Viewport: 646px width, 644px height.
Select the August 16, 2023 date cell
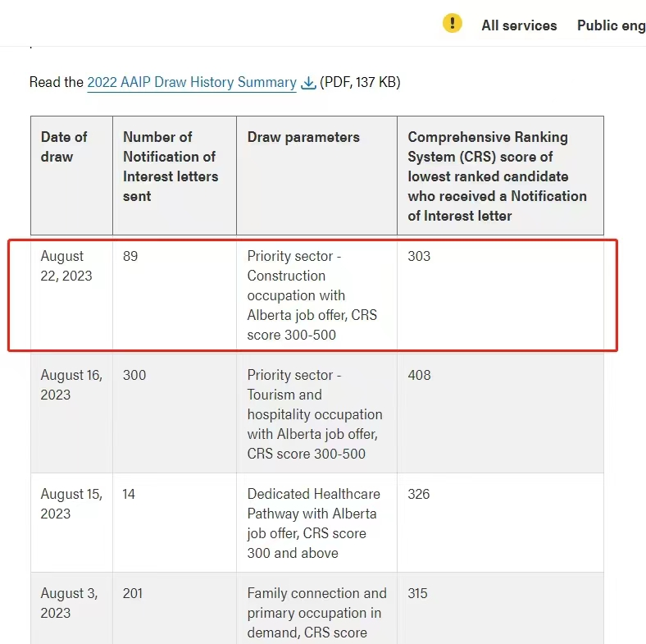(71, 413)
